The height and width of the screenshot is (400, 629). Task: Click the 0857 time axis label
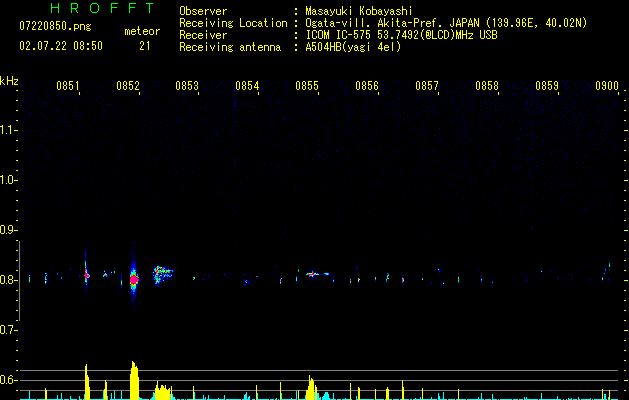pos(427,85)
